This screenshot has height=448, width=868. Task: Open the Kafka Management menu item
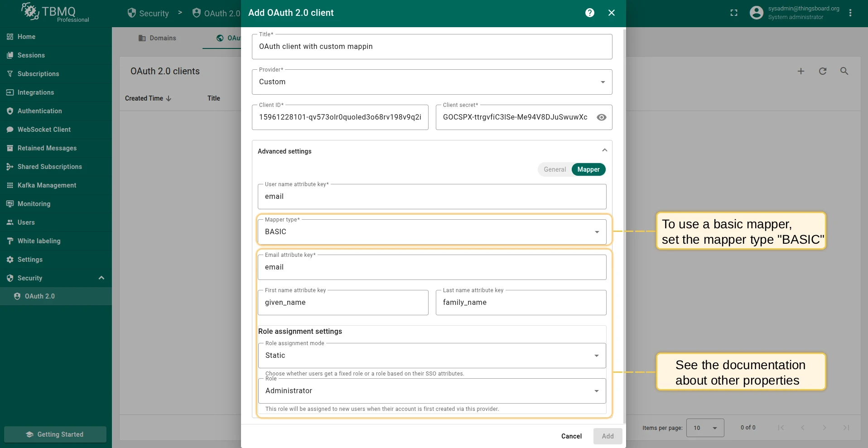click(56, 185)
